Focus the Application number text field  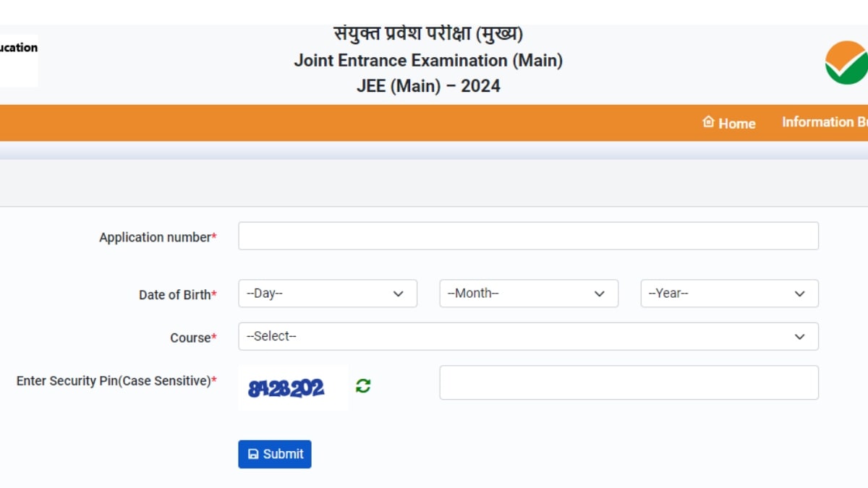(x=528, y=236)
